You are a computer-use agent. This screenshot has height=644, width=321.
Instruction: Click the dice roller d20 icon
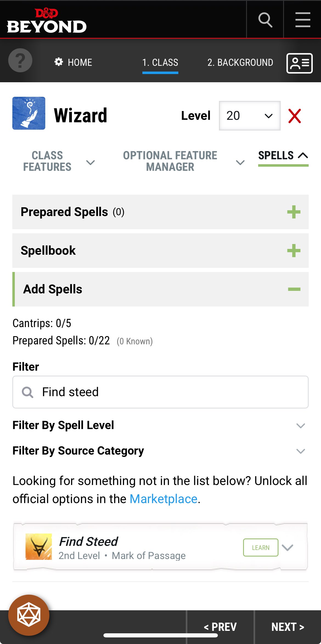pyautogui.click(x=29, y=615)
